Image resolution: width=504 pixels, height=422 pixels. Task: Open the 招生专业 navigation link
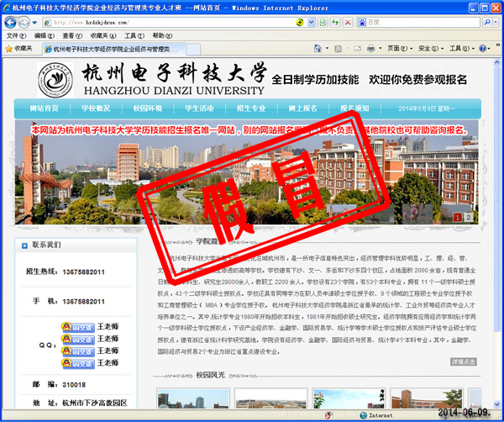(x=251, y=108)
